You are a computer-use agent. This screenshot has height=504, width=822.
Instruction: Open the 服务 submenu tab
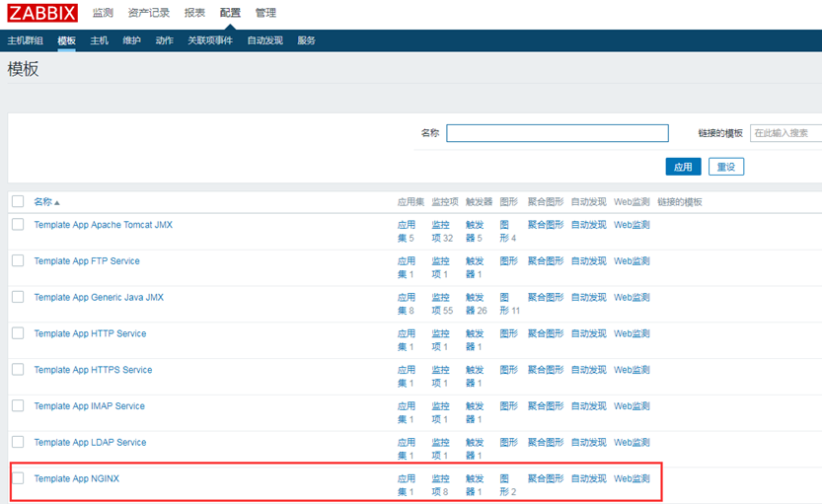coord(306,40)
